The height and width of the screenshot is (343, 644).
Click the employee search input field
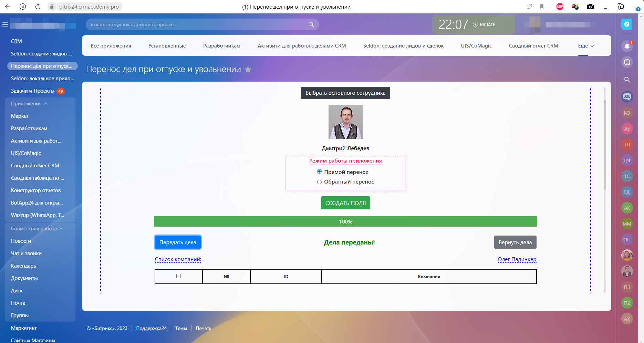[x=202, y=24]
